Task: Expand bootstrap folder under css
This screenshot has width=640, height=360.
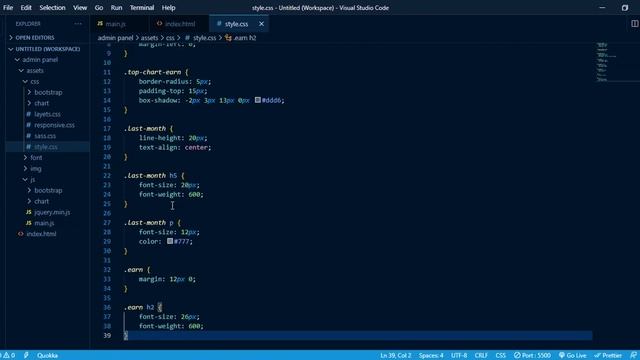Action: [48, 92]
